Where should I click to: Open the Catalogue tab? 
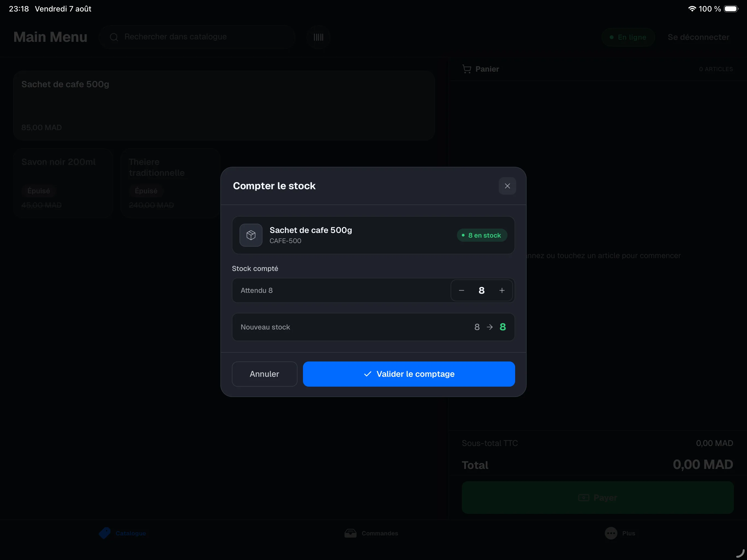pyautogui.click(x=122, y=533)
